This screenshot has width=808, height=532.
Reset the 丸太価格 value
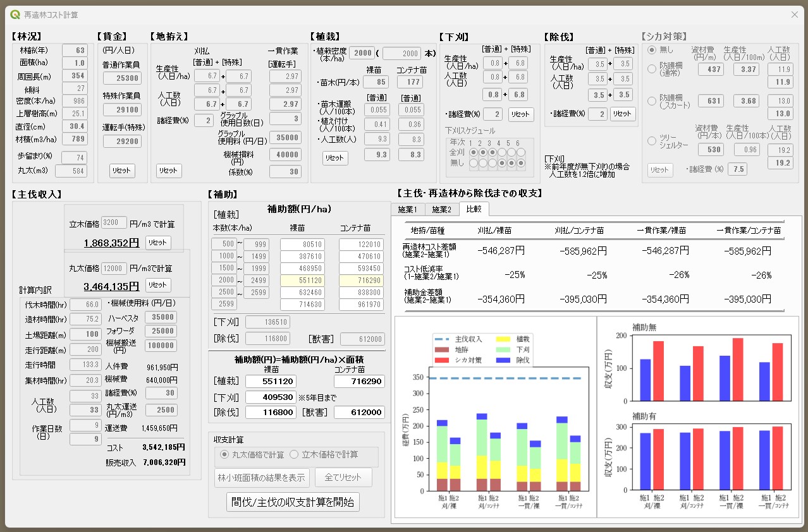pos(158,285)
